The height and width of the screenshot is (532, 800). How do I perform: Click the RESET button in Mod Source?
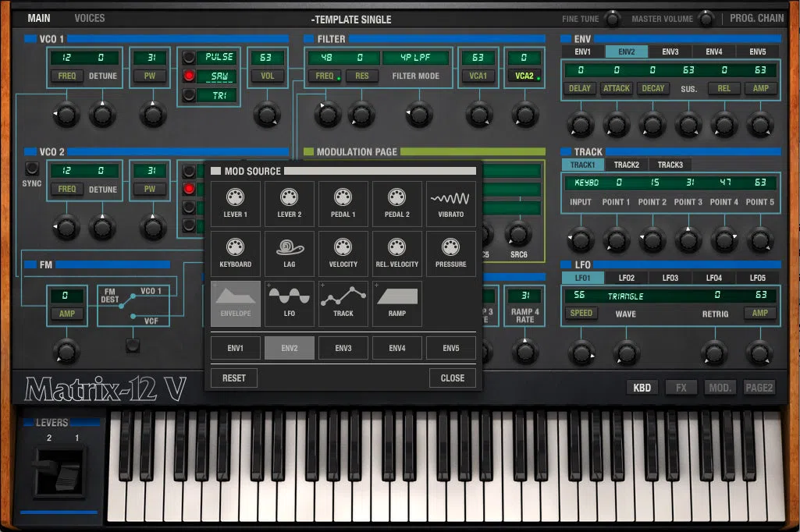coord(233,378)
